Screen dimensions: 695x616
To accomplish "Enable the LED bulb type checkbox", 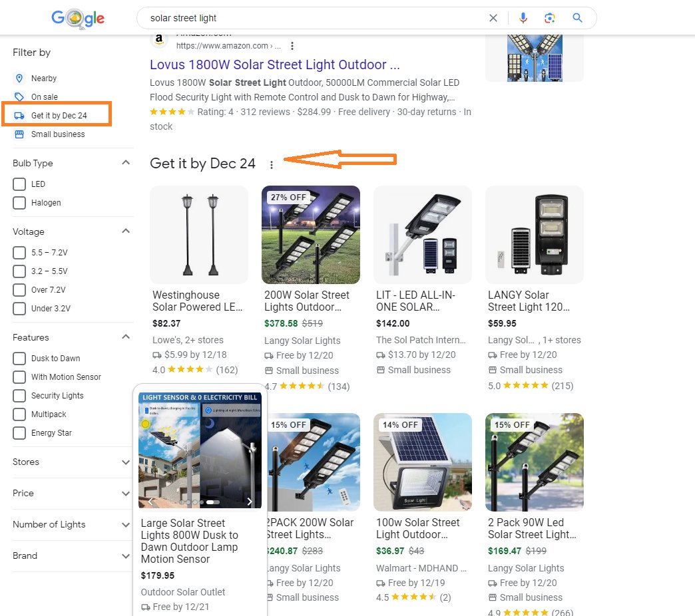I will [x=19, y=184].
